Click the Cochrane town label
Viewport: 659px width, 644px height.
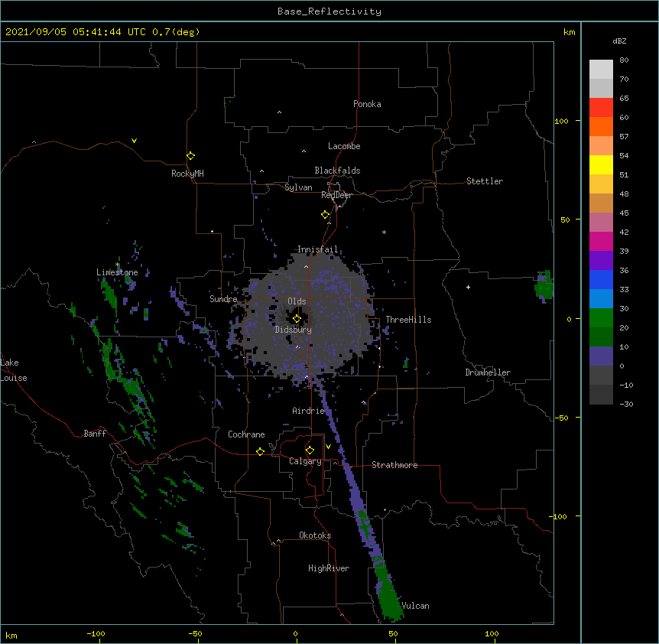tap(246, 434)
